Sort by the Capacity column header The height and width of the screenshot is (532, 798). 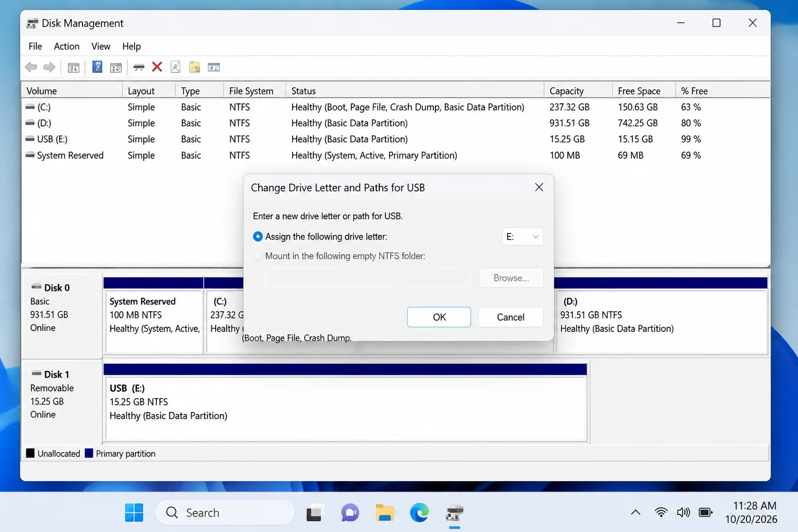578,91
